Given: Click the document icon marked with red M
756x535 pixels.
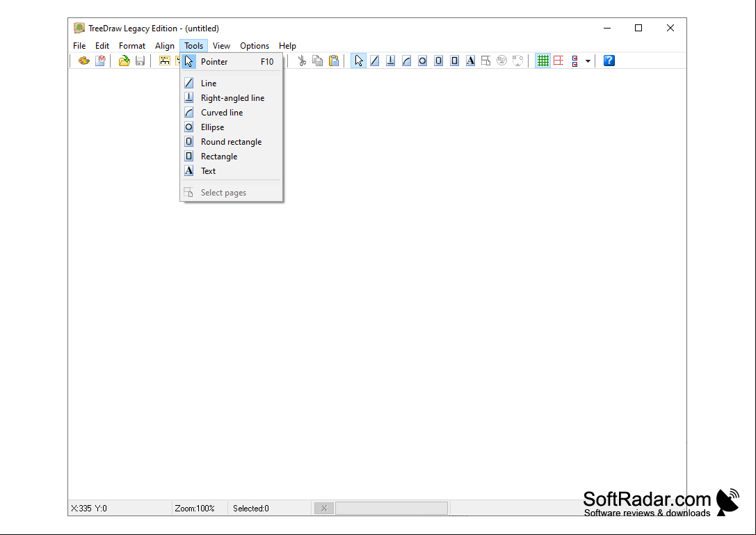Looking at the screenshot, I should click(x=100, y=61).
